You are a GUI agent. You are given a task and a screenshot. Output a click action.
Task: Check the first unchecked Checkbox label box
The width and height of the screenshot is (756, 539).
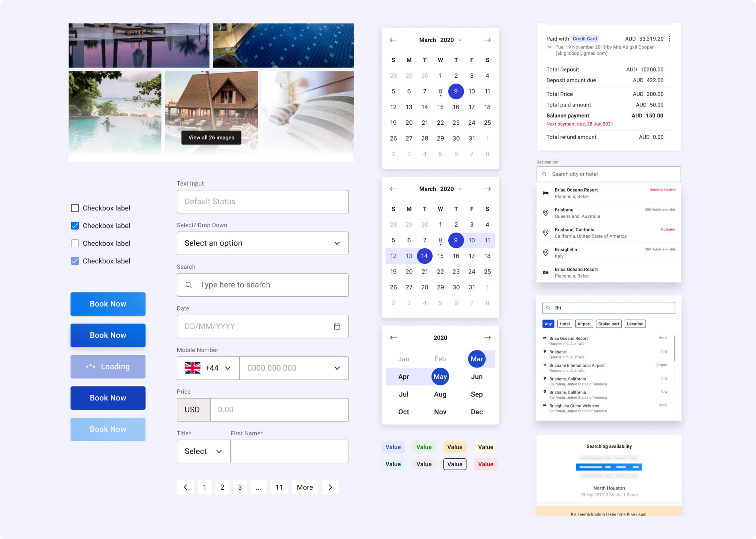click(x=75, y=208)
